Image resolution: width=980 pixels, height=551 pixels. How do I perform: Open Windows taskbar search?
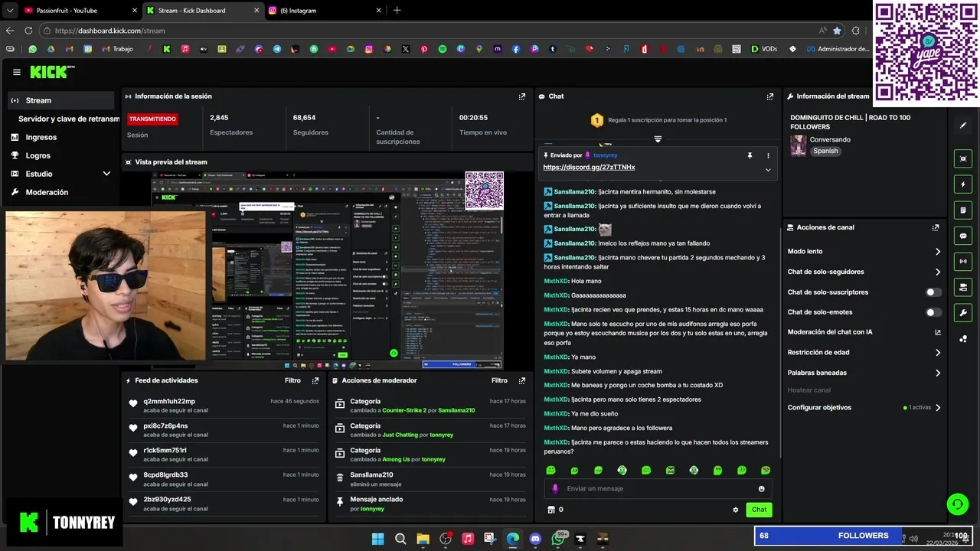tap(400, 539)
